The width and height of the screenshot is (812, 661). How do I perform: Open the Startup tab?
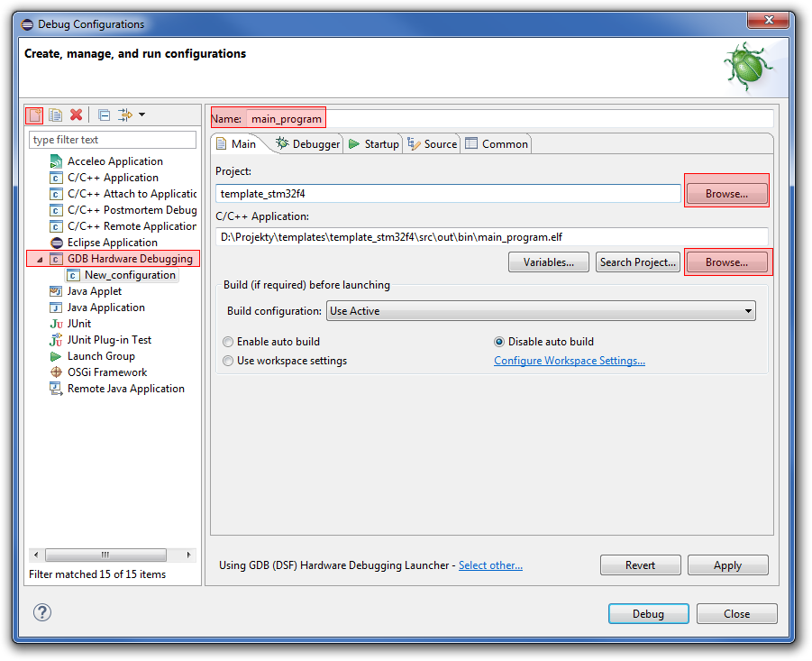tap(374, 144)
